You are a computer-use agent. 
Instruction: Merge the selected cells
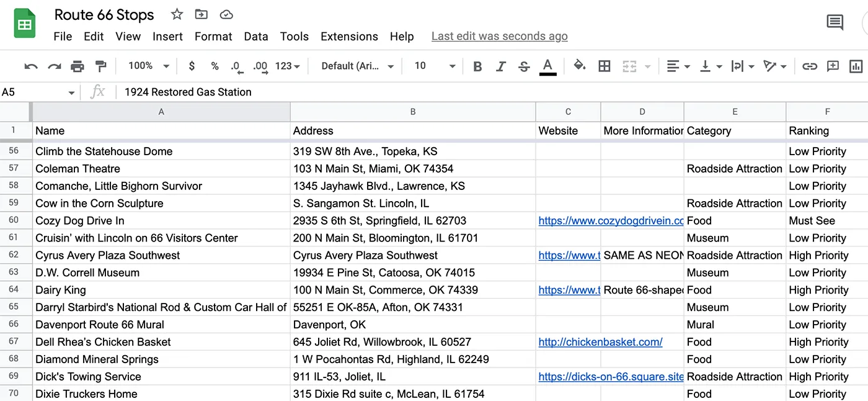coord(629,66)
